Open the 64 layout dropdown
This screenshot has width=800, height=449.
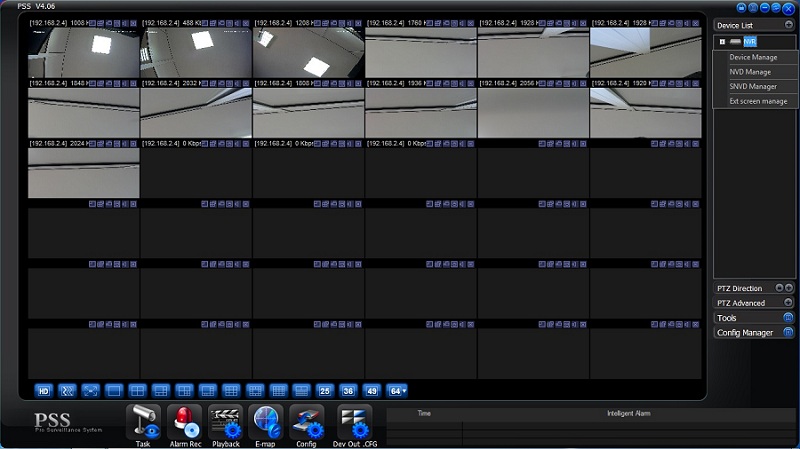click(397, 391)
